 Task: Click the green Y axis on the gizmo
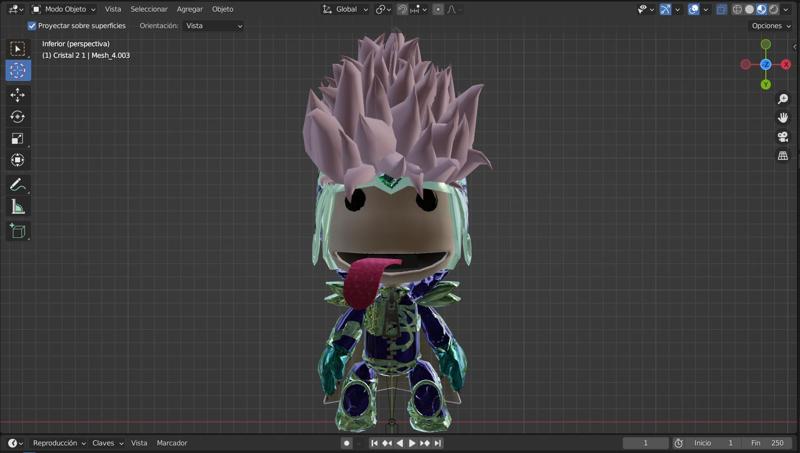click(x=765, y=85)
